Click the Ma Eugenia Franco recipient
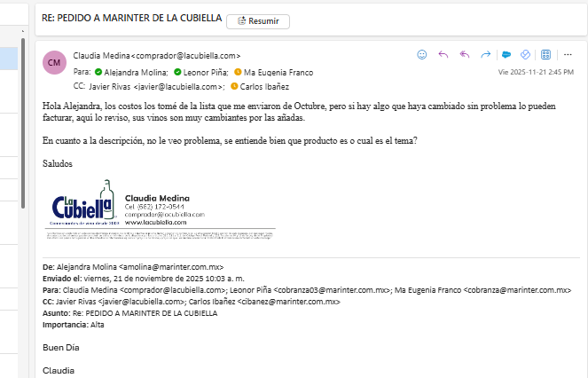The width and height of the screenshot is (588, 378). pos(278,72)
